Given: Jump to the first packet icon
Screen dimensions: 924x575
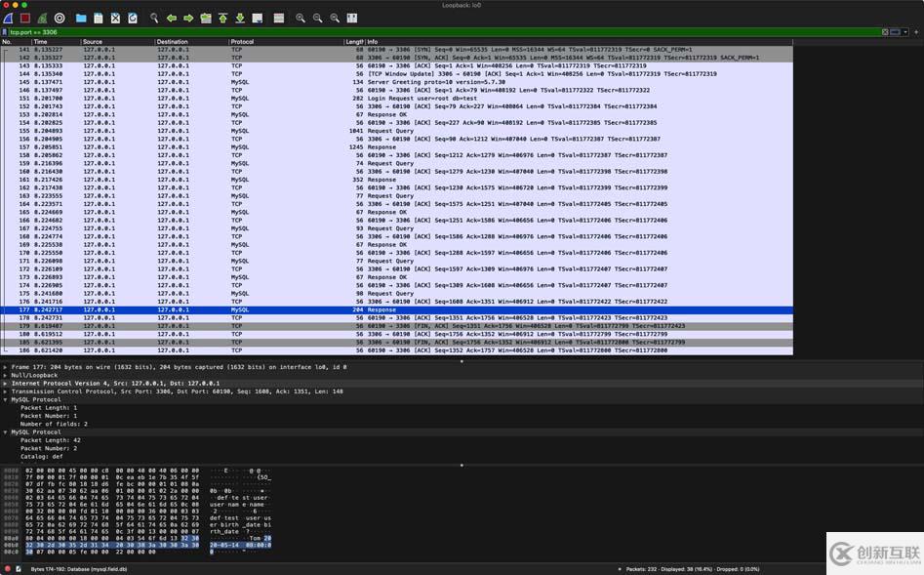Looking at the screenshot, I should (x=222, y=19).
